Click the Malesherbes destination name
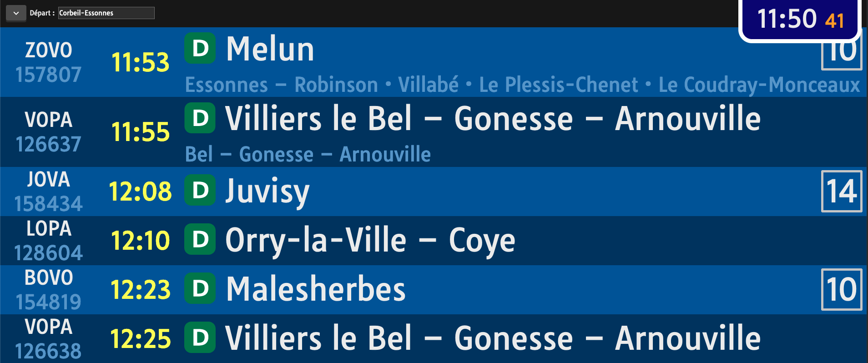The width and height of the screenshot is (868, 363). pos(316,289)
